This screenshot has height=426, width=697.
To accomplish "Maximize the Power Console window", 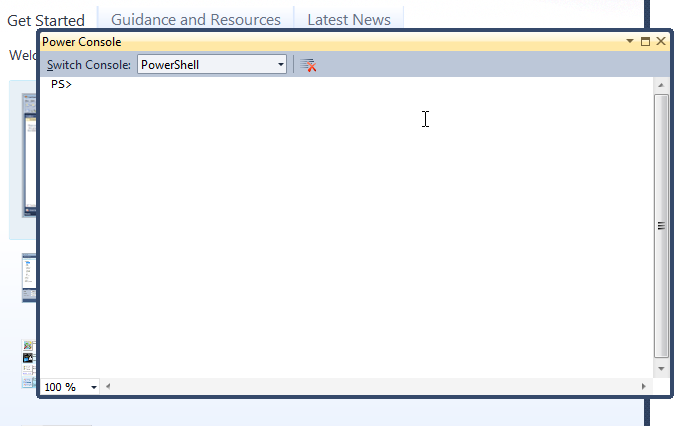I will (645, 41).
